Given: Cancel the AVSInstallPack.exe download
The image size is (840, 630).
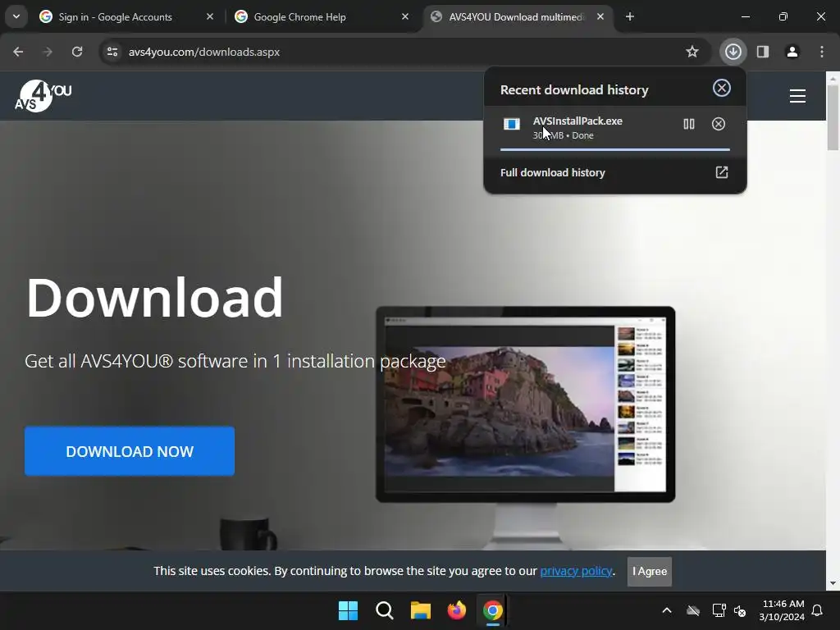Looking at the screenshot, I should click(719, 125).
